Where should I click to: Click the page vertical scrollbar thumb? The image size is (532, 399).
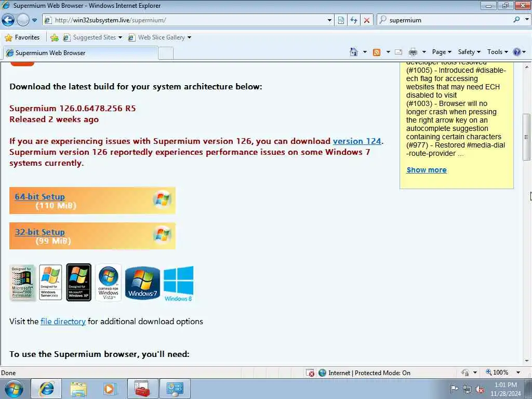pyautogui.click(x=527, y=137)
